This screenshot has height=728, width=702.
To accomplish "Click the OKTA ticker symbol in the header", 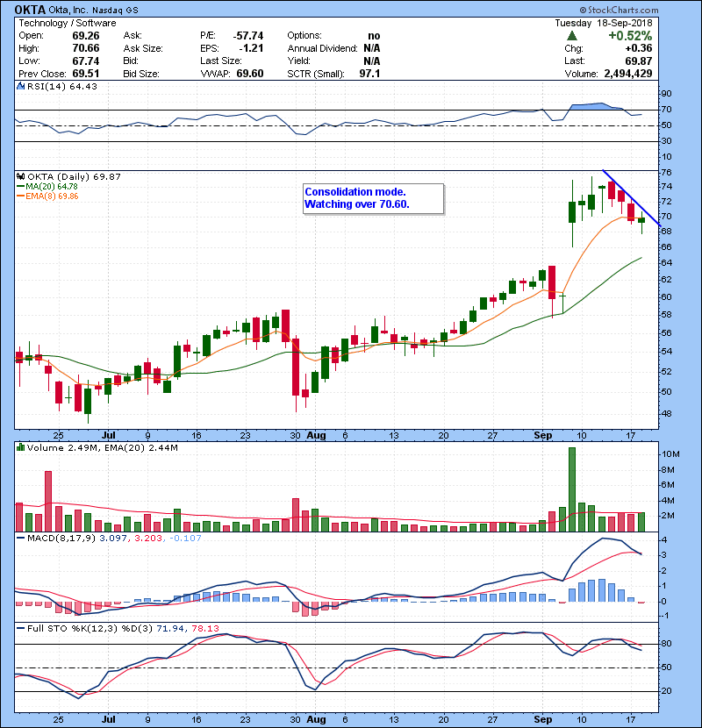I will point(30,10).
